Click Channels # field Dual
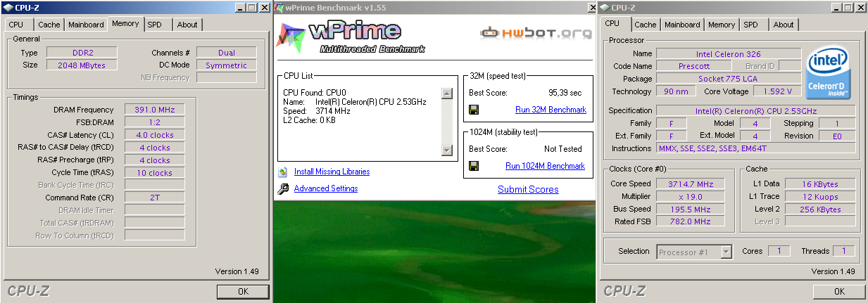Screen dimensions: 868x303 click(226, 53)
